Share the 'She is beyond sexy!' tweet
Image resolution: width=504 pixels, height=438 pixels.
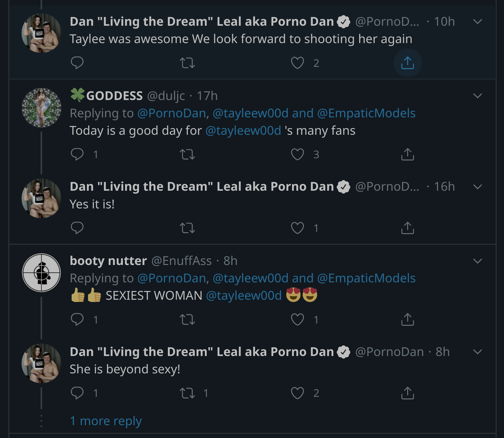pos(407,393)
